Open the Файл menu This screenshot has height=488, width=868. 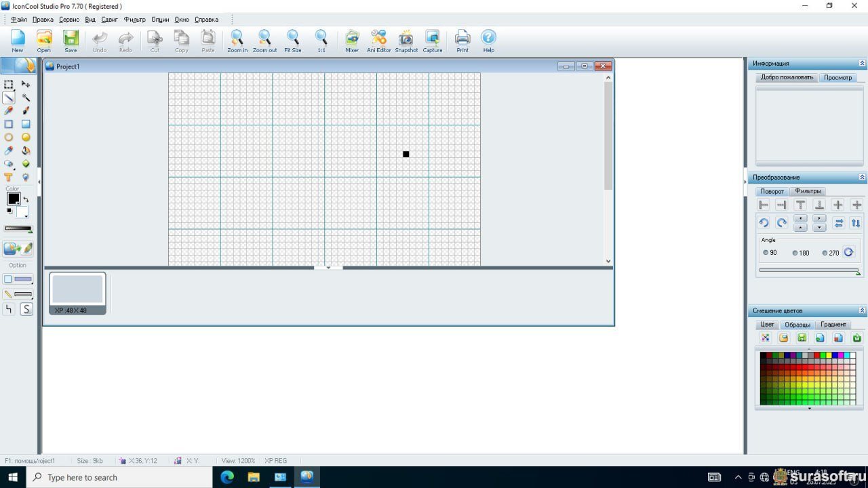pyautogui.click(x=19, y=20)
